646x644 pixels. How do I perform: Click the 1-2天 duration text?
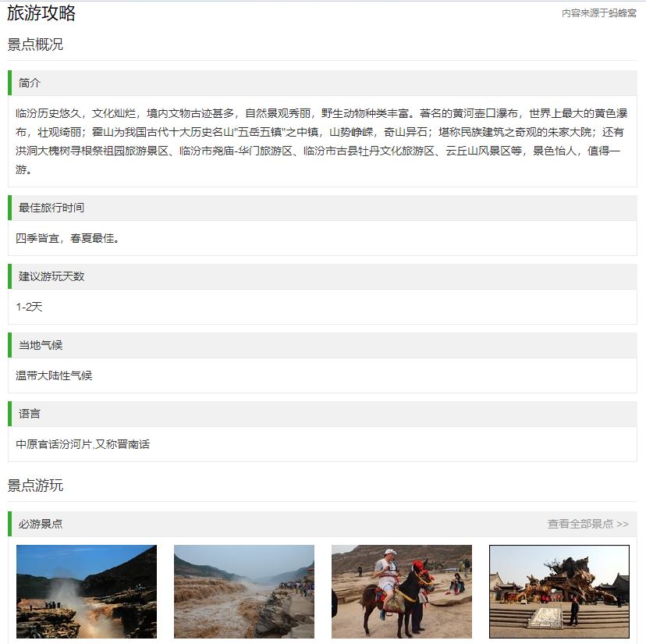[29, 307]
